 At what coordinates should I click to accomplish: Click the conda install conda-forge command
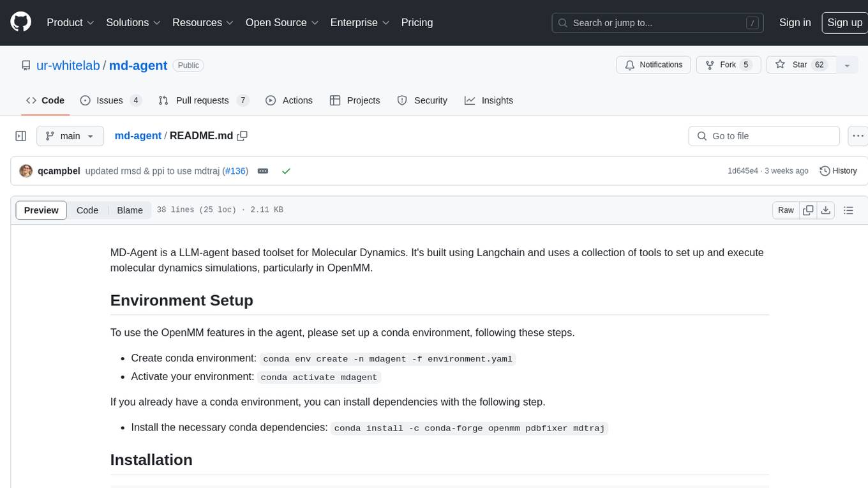(469, 428)
